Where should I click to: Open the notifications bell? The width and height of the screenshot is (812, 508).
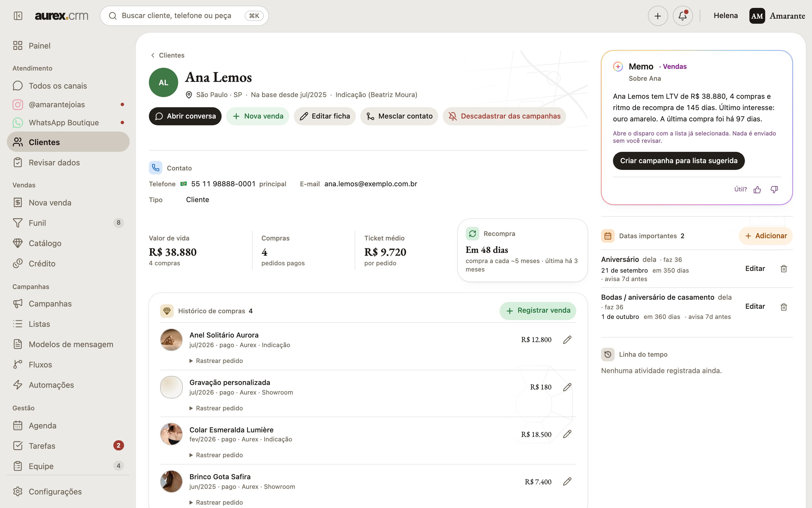[683, 16]
